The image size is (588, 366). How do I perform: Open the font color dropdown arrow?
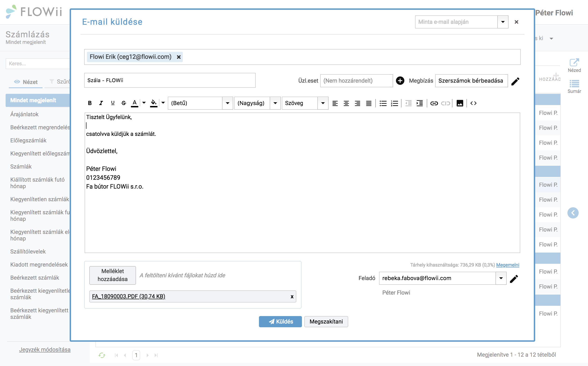pyautogui.click(x=144, y=103)
